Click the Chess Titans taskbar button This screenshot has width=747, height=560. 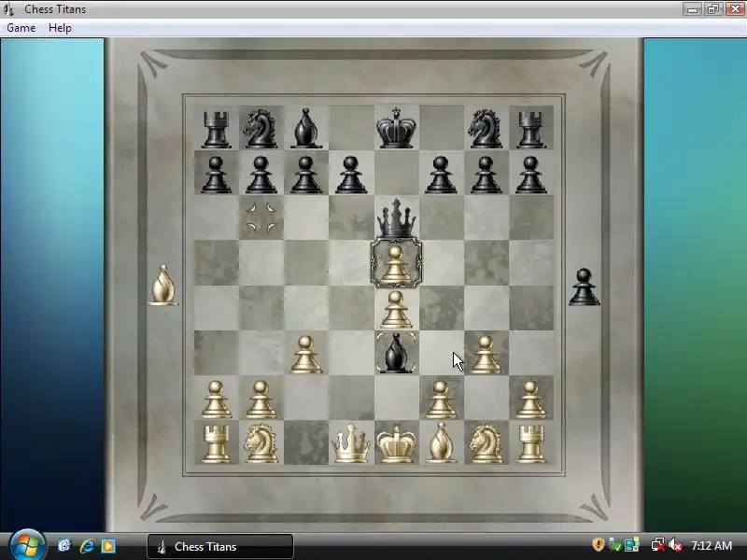coord(220,546)
